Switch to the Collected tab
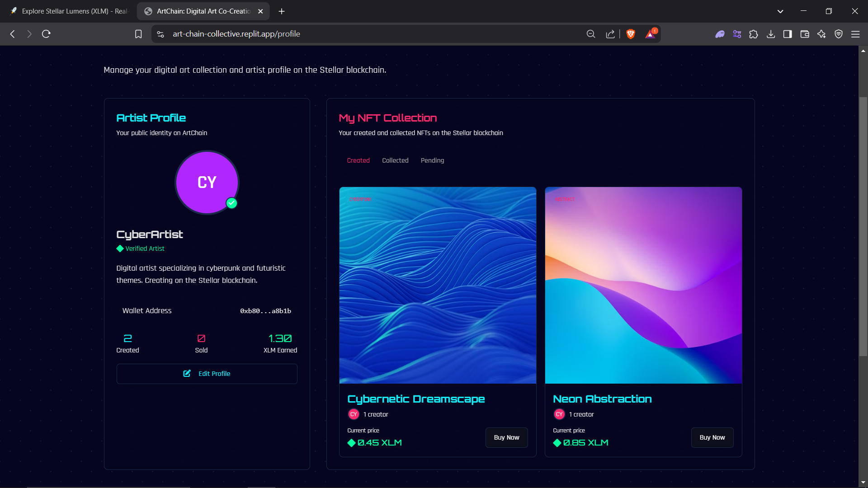Screen dimensions: 868x488 pyautogui.click(x=395, y=160)
